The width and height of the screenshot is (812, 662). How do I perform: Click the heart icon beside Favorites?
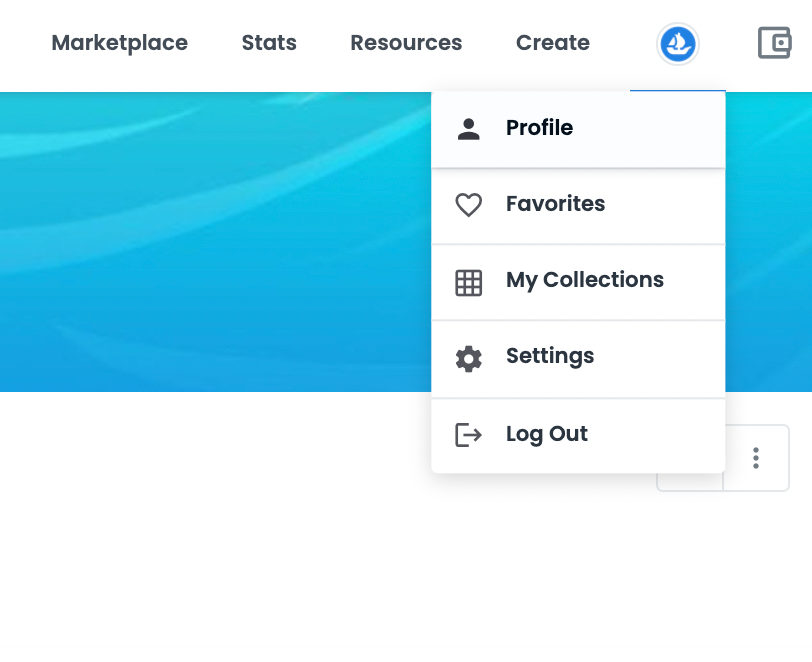coord(469,205)
